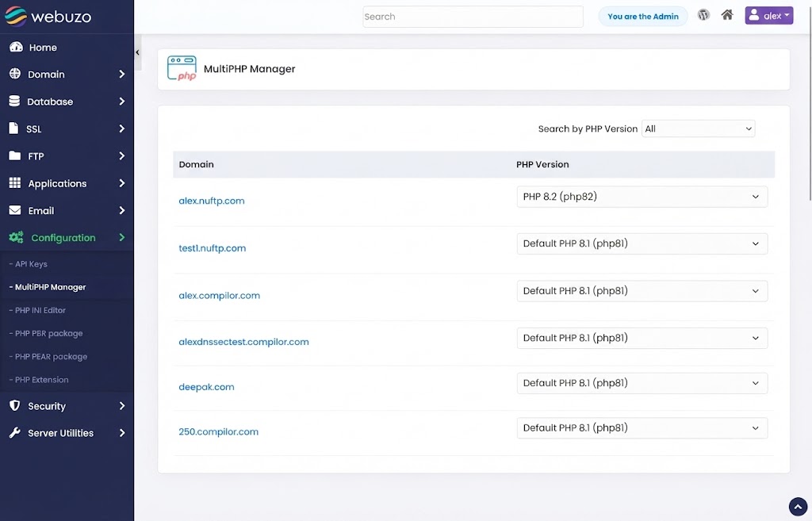Click the home icon in top bar
This screenshot has width=812, height=521.
pyautogui.click(x=727, y=15)
